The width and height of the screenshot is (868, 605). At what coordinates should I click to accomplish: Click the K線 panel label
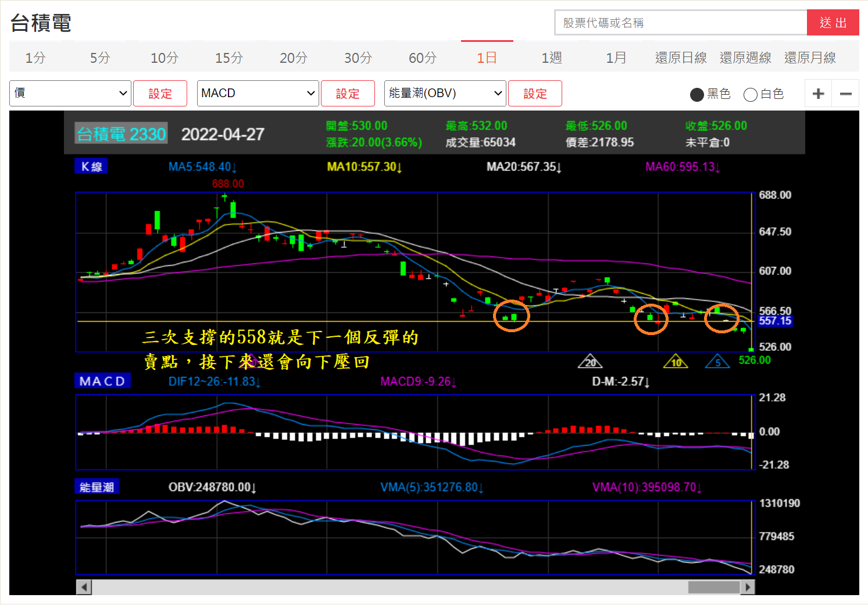click(x=91, y=166)
